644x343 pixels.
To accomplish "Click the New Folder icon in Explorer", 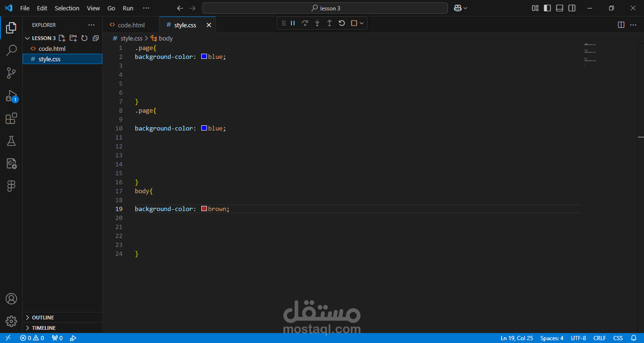I will click(x=73, y=38).
